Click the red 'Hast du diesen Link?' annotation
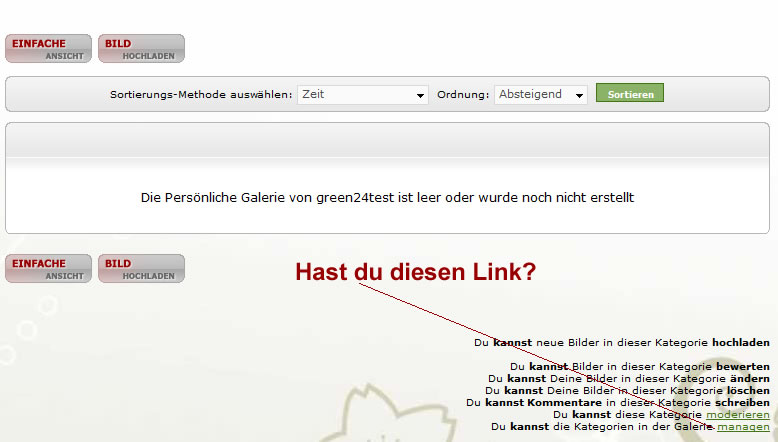The width and height of the screenshot is (778, 442). pyautogui.click(x=415, y=271)
